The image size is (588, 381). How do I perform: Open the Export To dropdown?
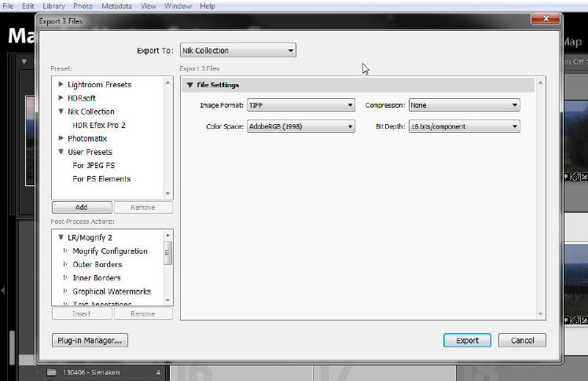point(237,50)
